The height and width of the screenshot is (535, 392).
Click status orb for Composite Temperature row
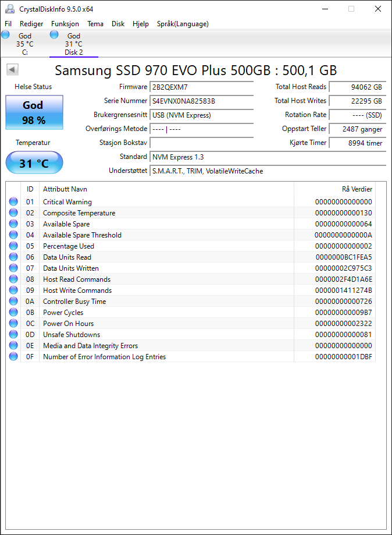click(13, 212)
